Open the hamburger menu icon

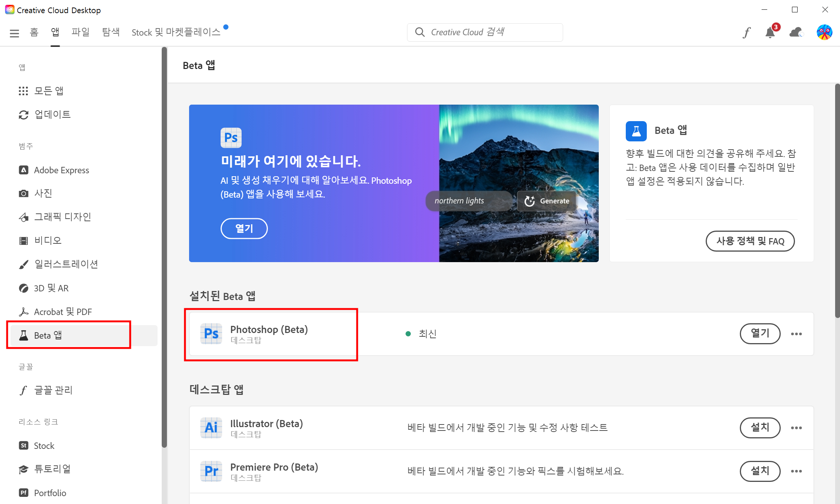(14, 33)
